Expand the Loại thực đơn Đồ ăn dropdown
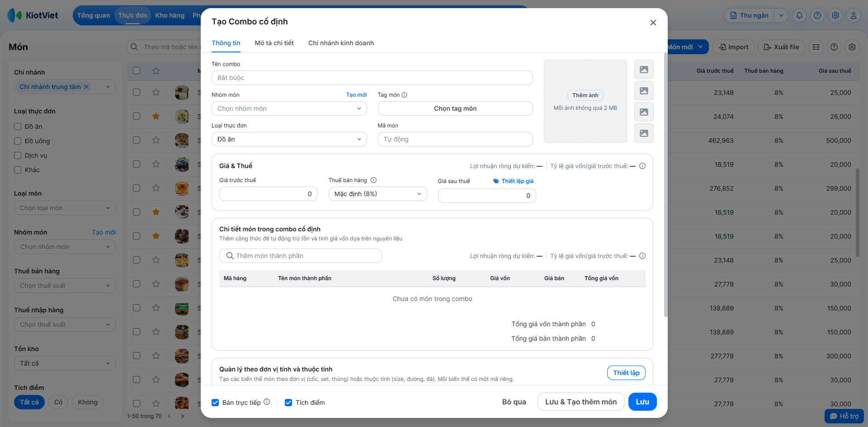Image resolution: width=868 pixels, height=427 pixels. [x=289, y=139]
